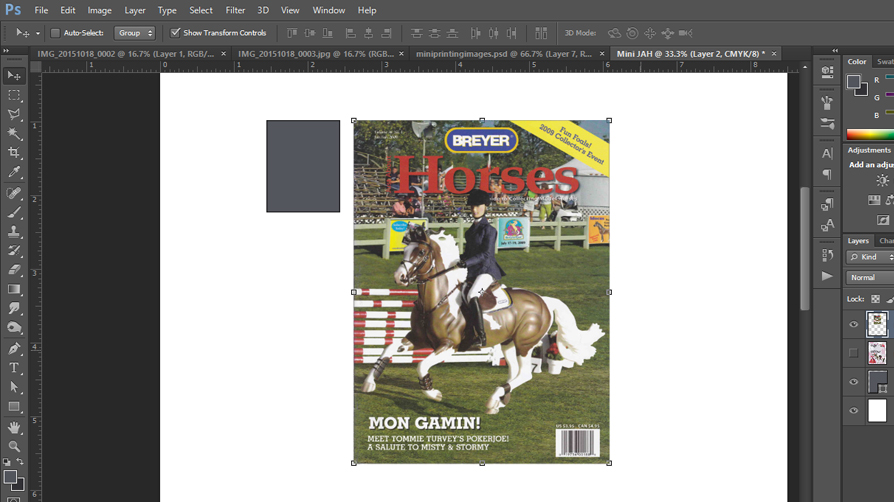This screenshot has width=894, height=502.
Task: Expand the Normal blend mode dropdown
Action: click(869, 277)
